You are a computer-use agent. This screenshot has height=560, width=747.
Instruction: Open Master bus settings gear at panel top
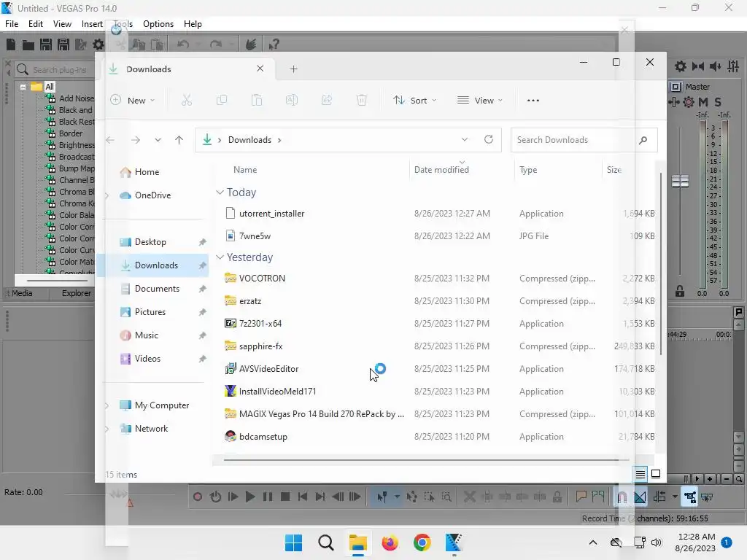681,66
